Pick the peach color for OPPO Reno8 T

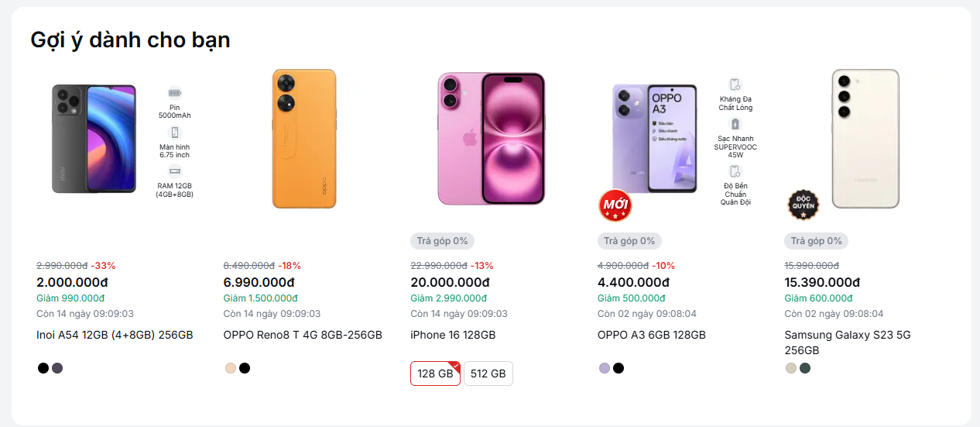coord(231,368)
